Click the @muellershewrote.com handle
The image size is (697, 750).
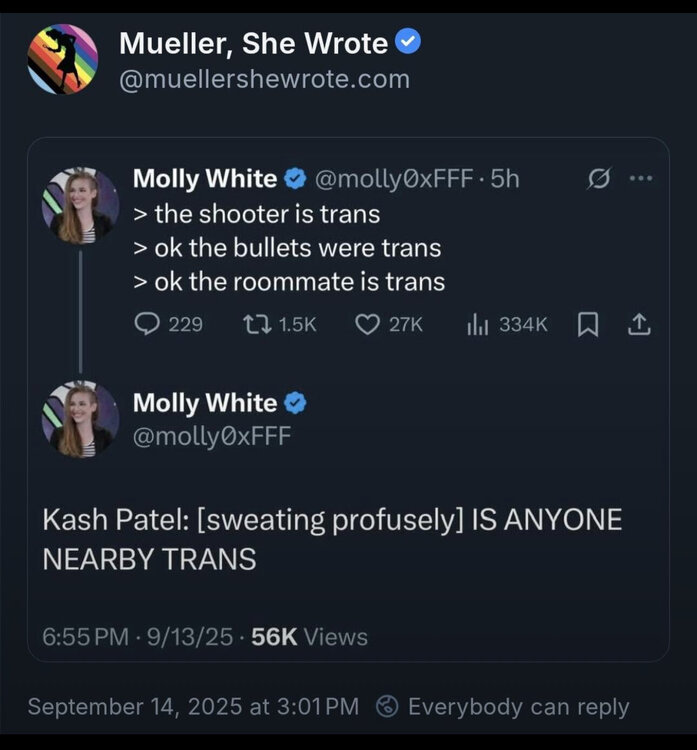(x=264, y=79)
